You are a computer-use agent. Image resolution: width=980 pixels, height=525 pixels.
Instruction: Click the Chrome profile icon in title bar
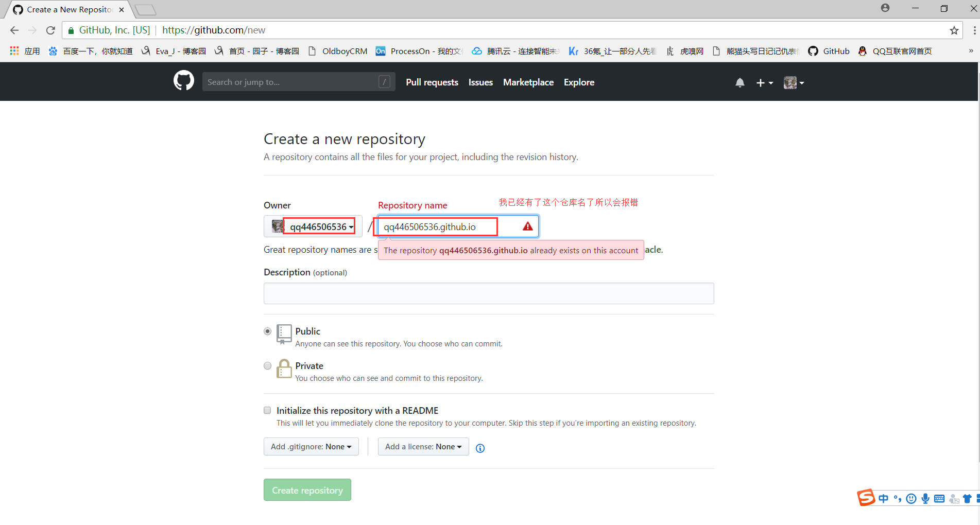(x=885, y=8)
